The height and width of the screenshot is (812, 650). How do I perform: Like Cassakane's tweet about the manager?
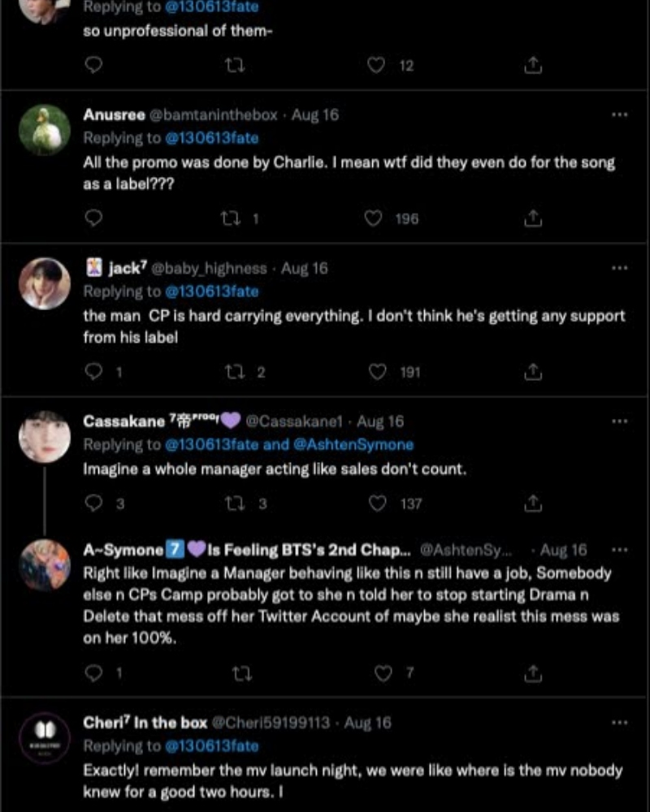[x=377, y=503]
